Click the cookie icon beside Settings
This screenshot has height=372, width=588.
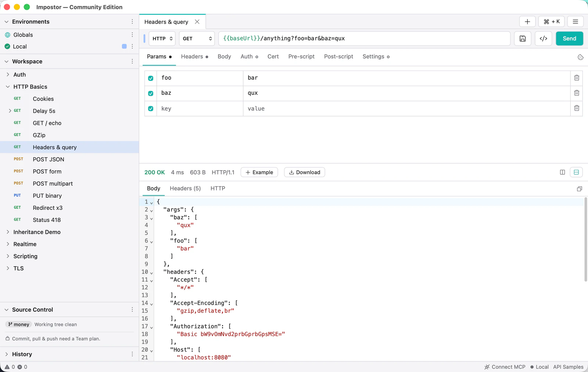pos(581,57)
